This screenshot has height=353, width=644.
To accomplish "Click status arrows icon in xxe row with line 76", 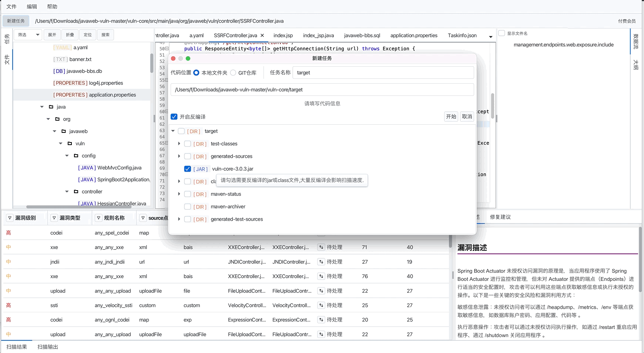I will coord(321,276).
